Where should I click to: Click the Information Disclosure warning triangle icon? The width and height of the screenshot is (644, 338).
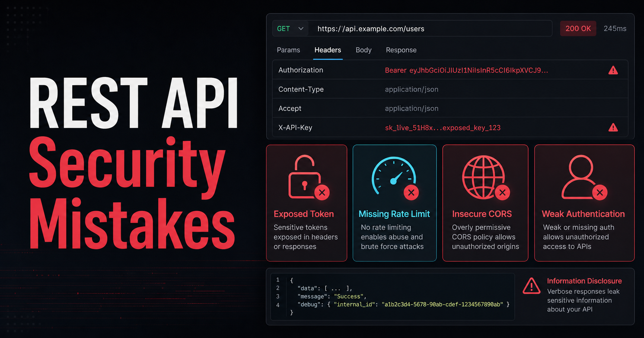pyautogui.click(x=532, y=286)
